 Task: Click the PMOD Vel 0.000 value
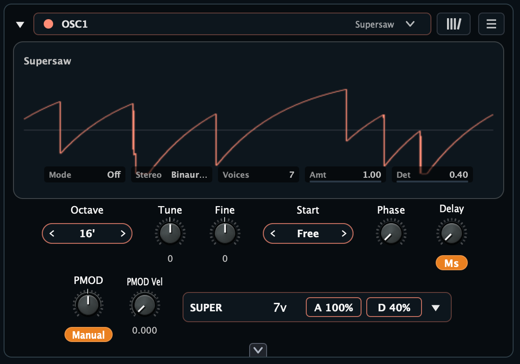point(144,330)
